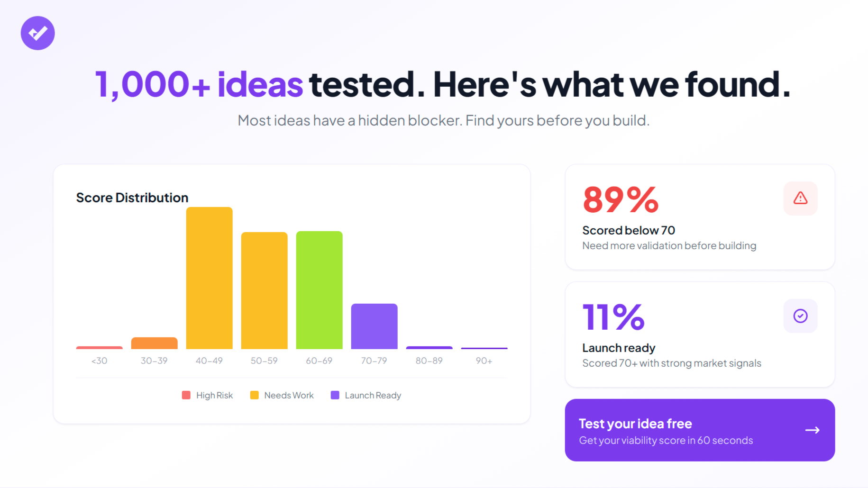868x488 pixels.
Task: Click the '89% Scored below 70' stat card
Action: coord(699,217)
